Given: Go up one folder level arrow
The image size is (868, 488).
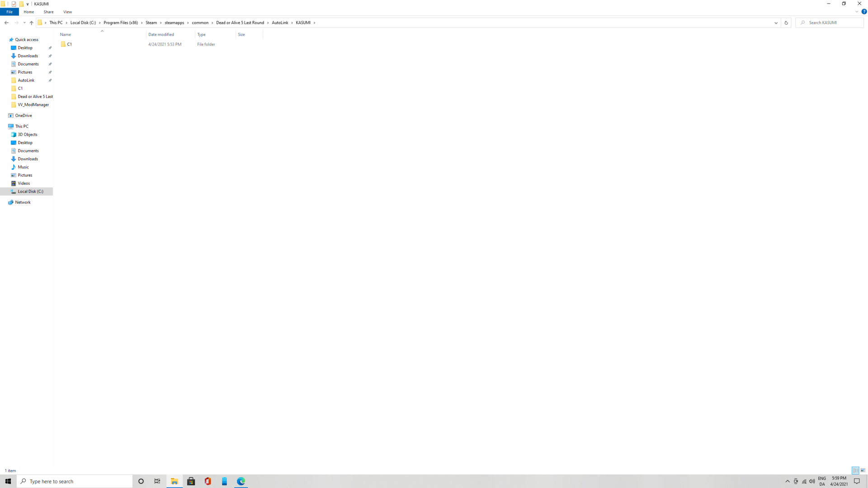Looking at the screenshot, I should pos(31,23).
